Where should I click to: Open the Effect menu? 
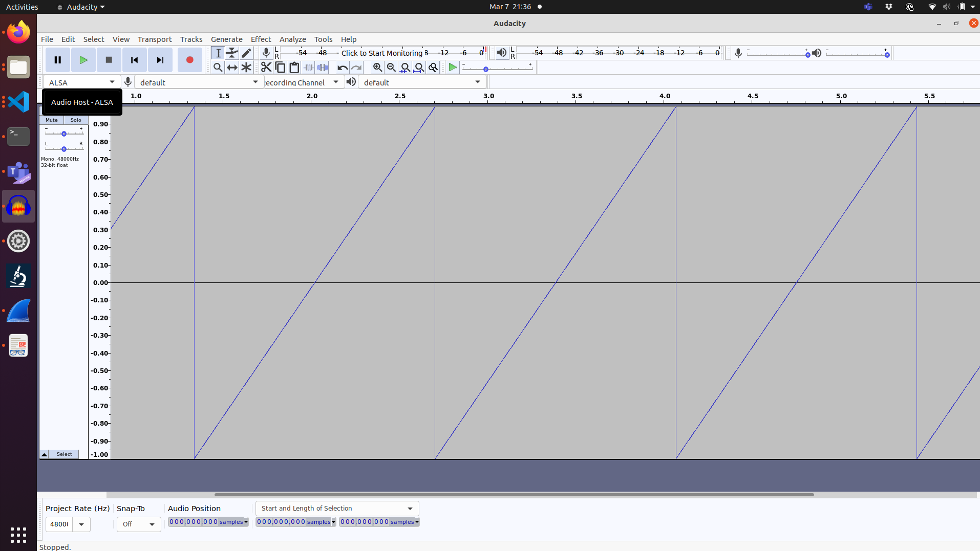[x=261, y=39]
